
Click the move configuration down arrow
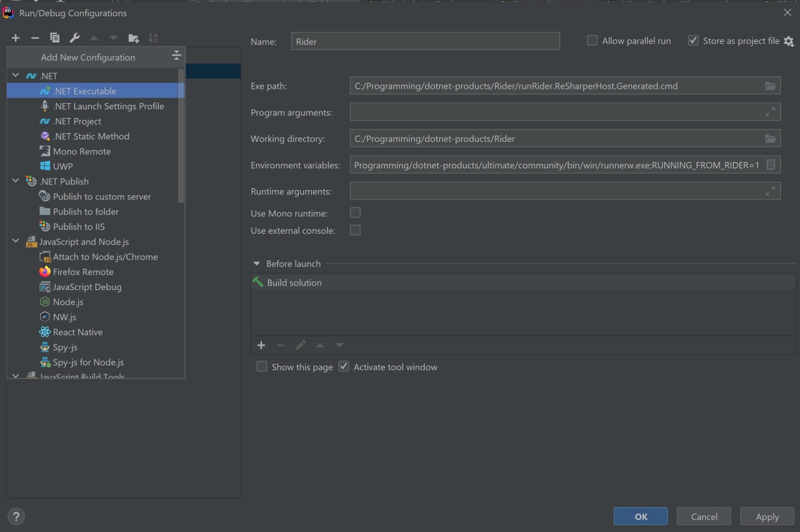click(113, 38)
